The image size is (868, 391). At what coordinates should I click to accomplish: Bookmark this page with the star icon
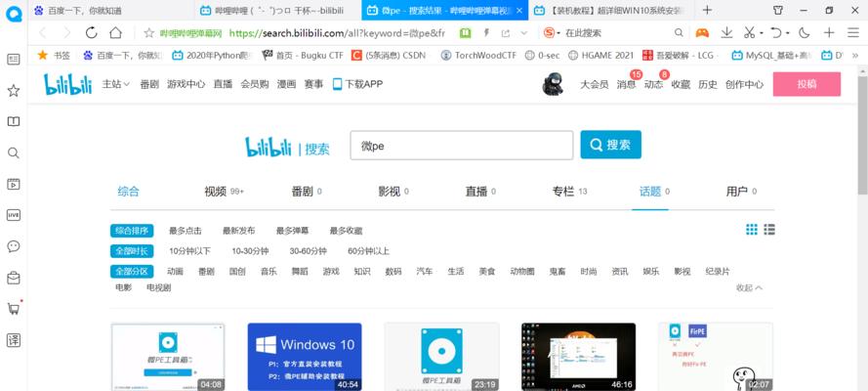click(149, 33)
